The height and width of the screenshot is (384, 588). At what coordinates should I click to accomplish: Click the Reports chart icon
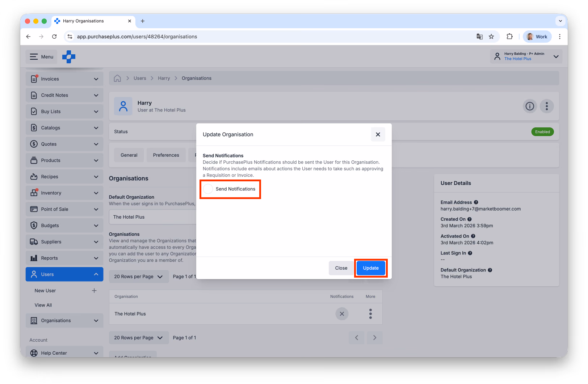coord(34,258)
